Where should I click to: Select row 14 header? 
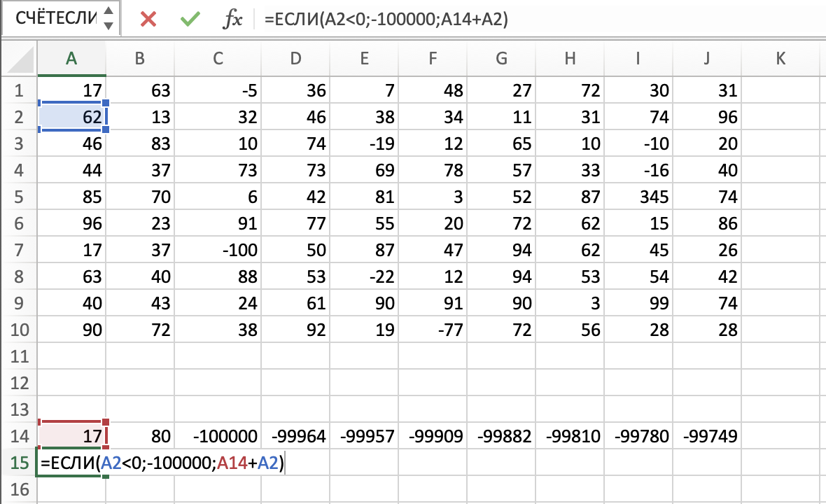(x=18, y=437)
